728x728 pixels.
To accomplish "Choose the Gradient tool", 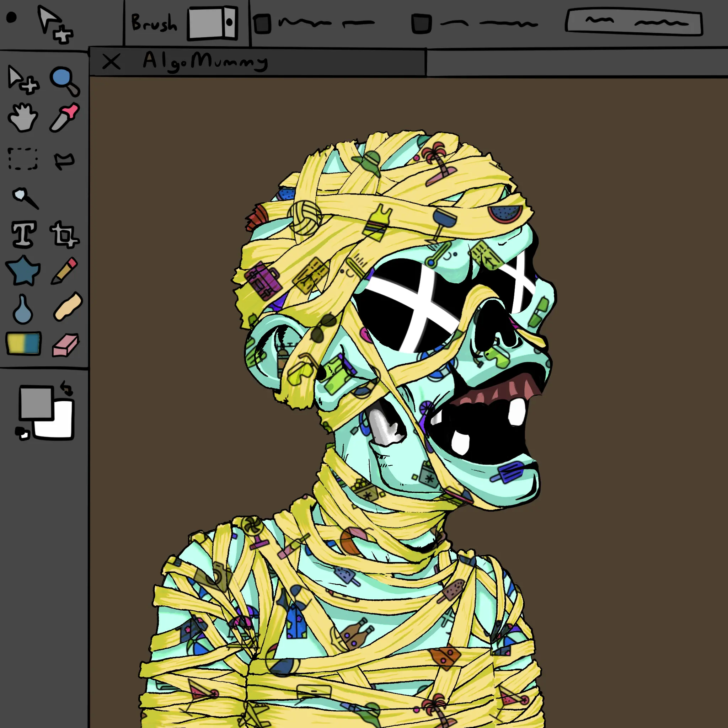I will (23, 343).
